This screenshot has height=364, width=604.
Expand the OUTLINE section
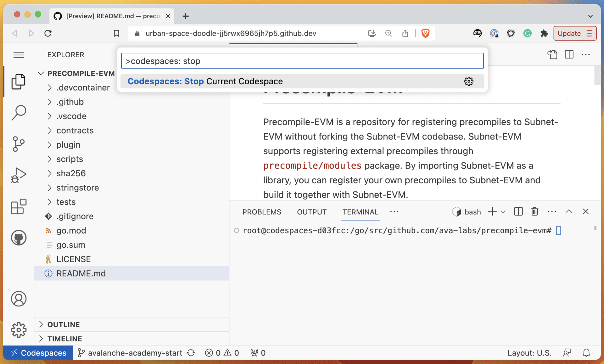[x=64, y=324]
